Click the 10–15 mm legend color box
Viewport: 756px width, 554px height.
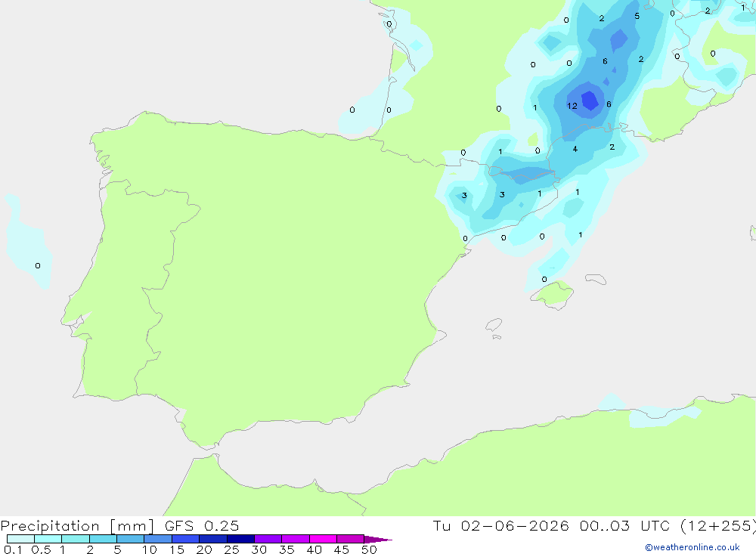[158, 539]
